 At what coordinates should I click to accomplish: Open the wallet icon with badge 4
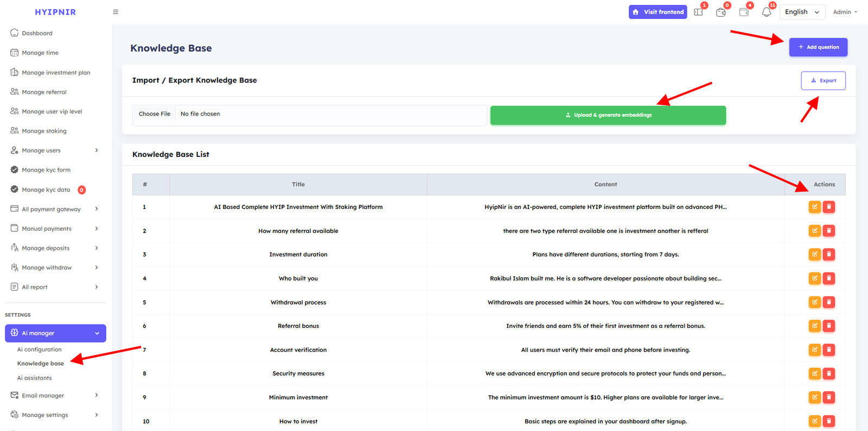(744, 12)
